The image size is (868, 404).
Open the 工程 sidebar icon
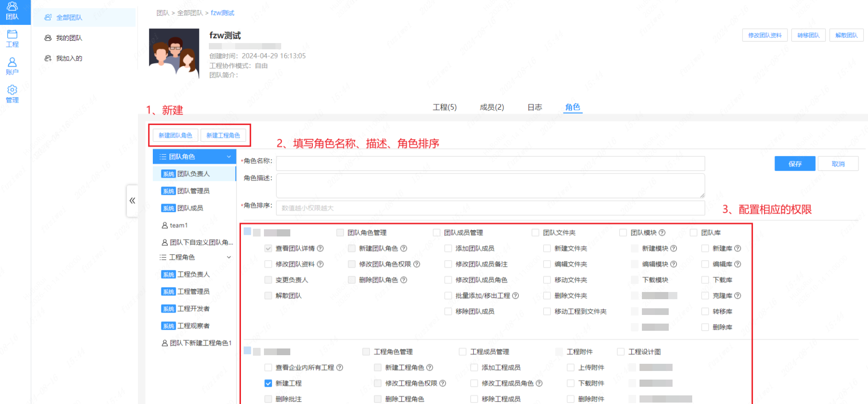coord(12,38)
